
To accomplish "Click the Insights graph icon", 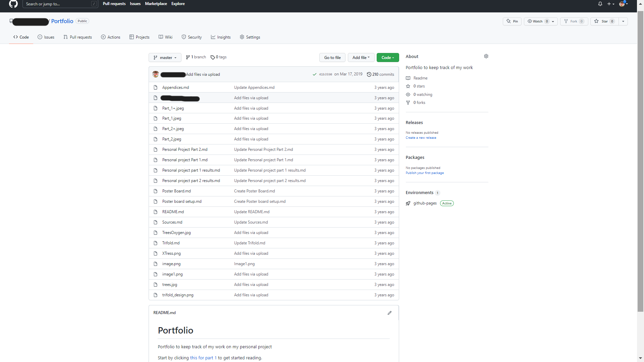I will tap(214, 37).
